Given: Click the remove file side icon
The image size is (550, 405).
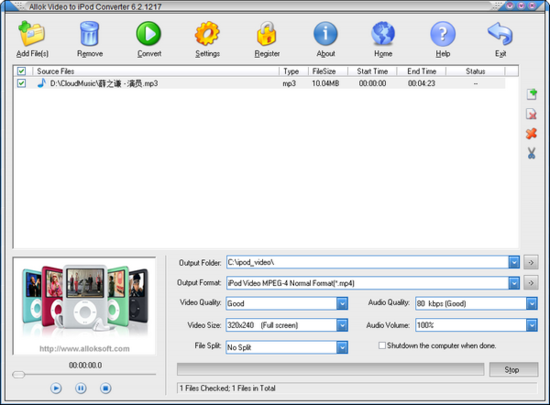Looking at the screenshot, I should (x=531, y=114).
